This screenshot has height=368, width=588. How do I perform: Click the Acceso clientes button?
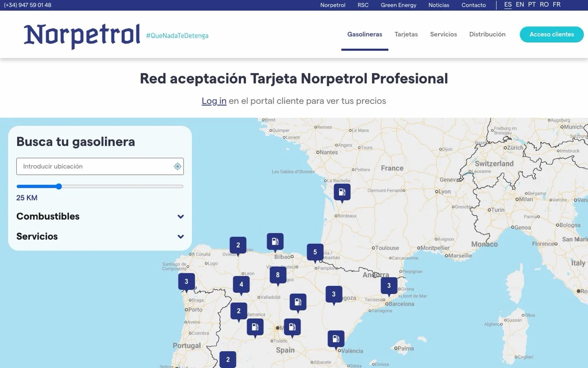coord(551,34)
